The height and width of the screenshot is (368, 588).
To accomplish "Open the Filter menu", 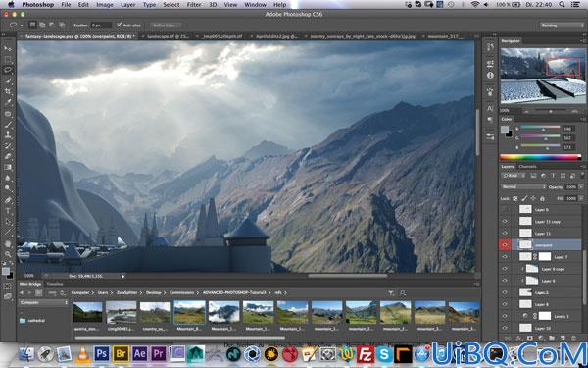I will pos(194,5).
